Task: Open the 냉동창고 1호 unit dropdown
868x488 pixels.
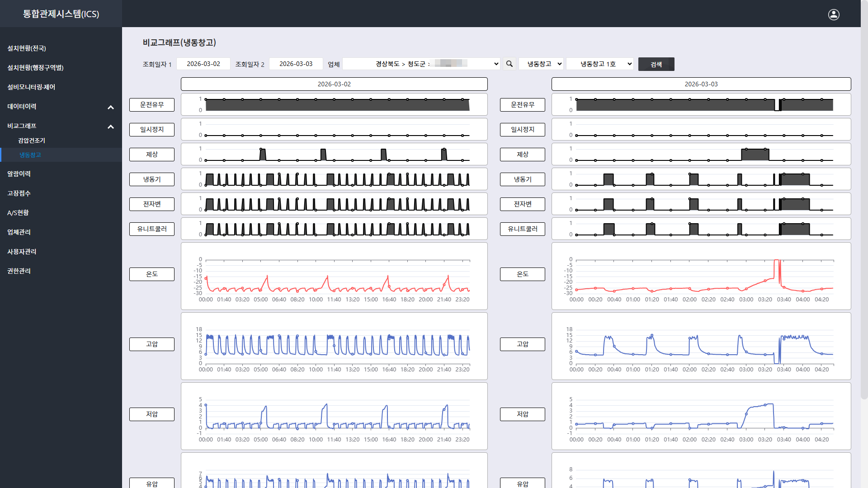Action: 599,64
